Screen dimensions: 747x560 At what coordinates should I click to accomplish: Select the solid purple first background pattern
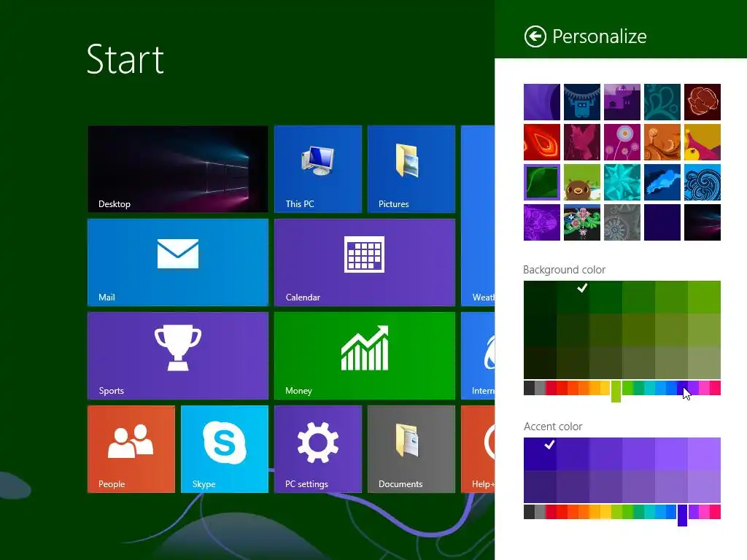tap(542, 102)
